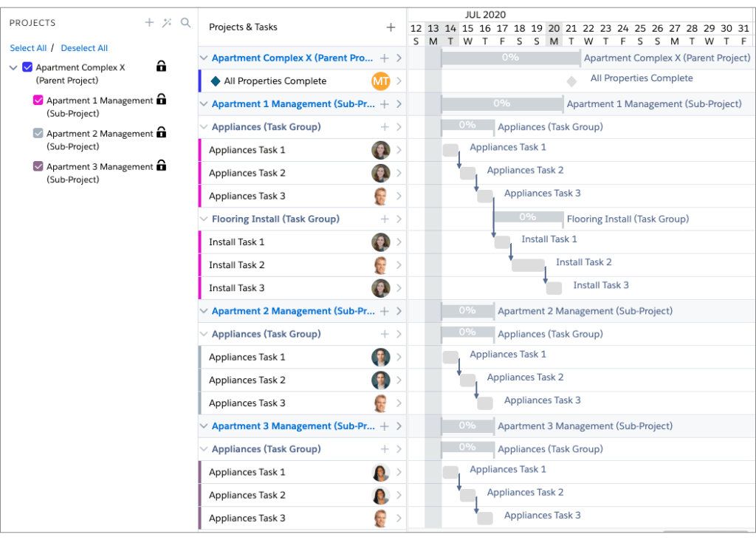Add a task to Flooring Install (Task Group)

pyautogui.click(x=384, y=219)
